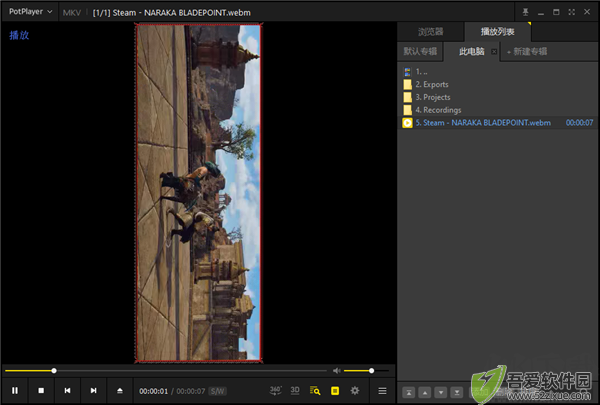This screenshot has height=405, width=600.
Task: Close the 此电脑 playlist tab
Action: [494, 52]
